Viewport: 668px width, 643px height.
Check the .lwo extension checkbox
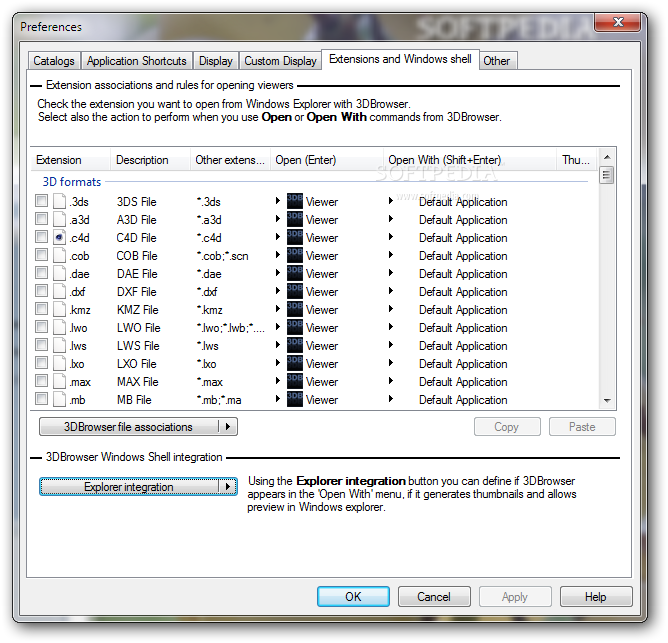[41, 326]
